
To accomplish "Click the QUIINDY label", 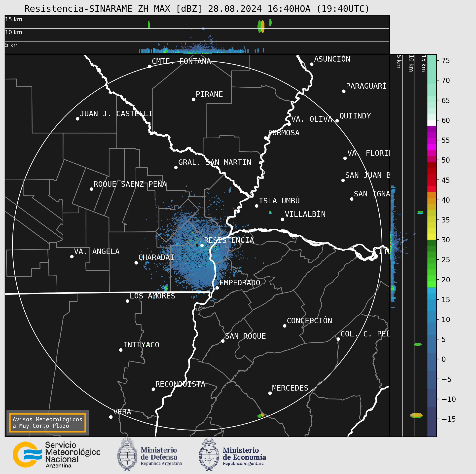I will pyautogui.click(x=355, y=116).
